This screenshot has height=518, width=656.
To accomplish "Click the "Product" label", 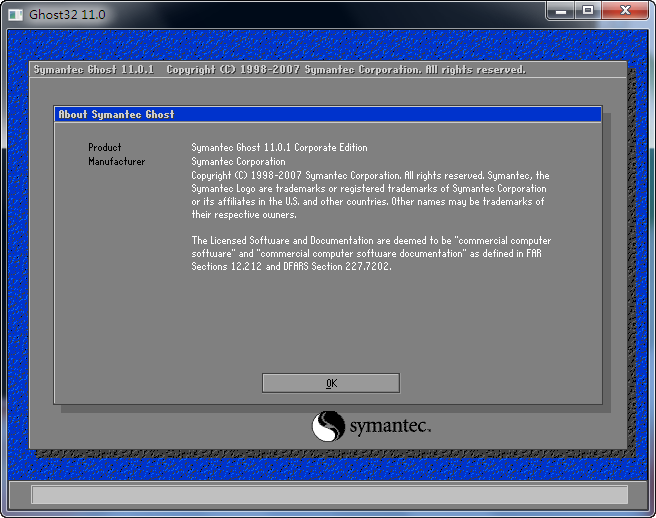I will click(105, 148).
